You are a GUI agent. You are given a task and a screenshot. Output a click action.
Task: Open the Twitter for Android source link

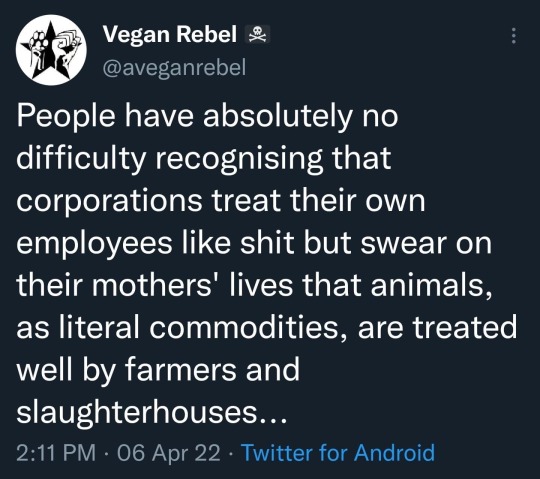338,452
